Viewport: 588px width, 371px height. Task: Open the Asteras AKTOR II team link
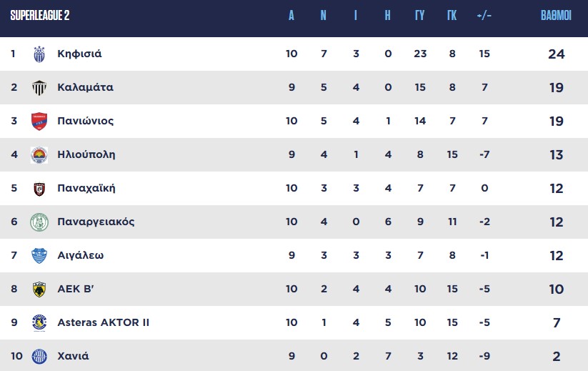(103, 322)
